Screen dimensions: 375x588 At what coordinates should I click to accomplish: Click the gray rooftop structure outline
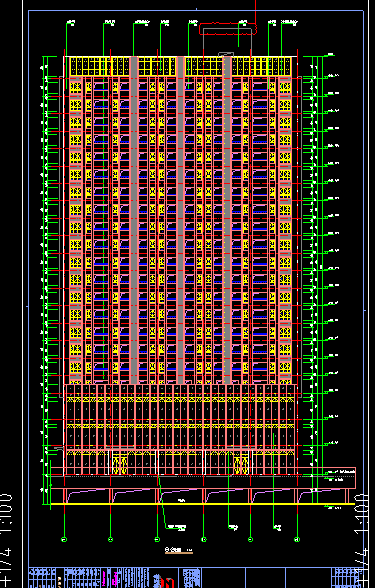click(x=227, y=42)
